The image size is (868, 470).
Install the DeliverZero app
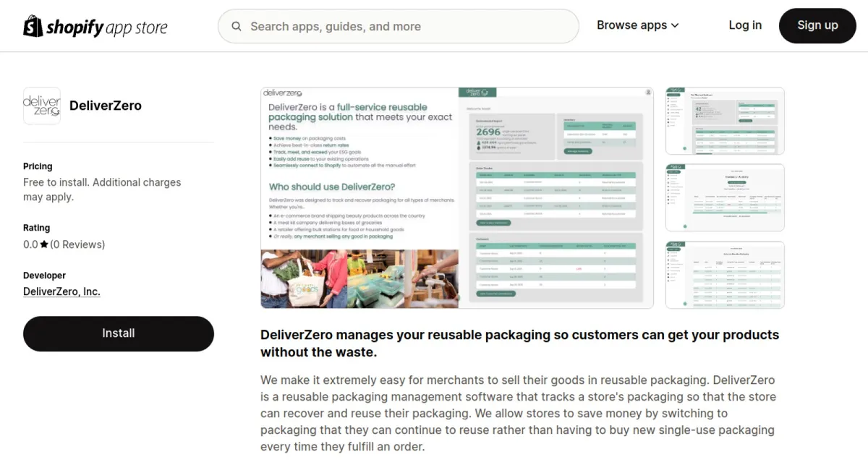119,333
